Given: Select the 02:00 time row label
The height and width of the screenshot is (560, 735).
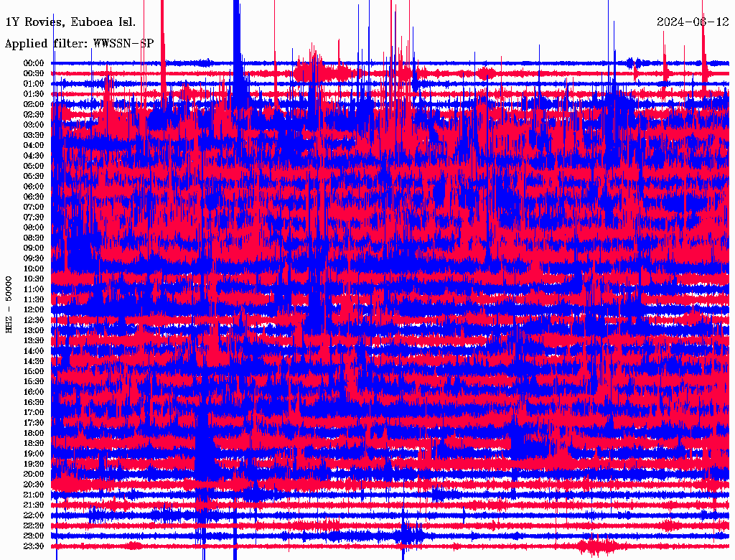Looking at the screenshot, I should pyautogui.click(x=34, y=104).
